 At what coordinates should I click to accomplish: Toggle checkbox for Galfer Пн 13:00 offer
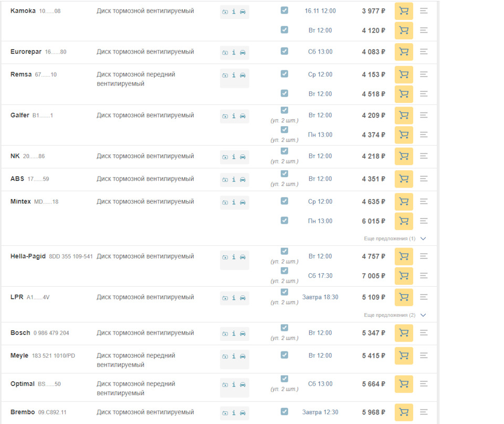coord(284,129)
